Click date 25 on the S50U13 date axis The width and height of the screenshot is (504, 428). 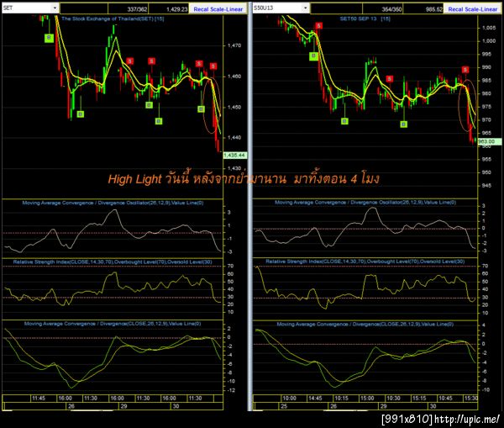coord(284,406)
